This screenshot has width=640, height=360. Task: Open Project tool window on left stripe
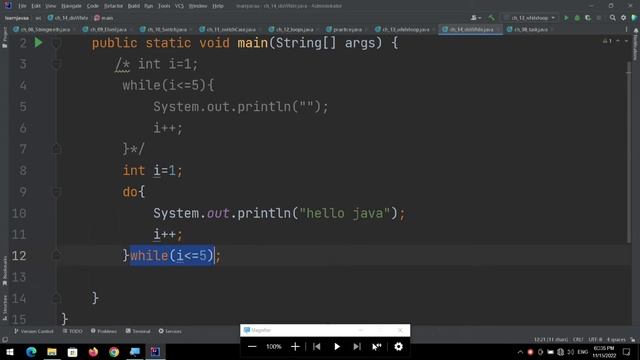point(4,38)
